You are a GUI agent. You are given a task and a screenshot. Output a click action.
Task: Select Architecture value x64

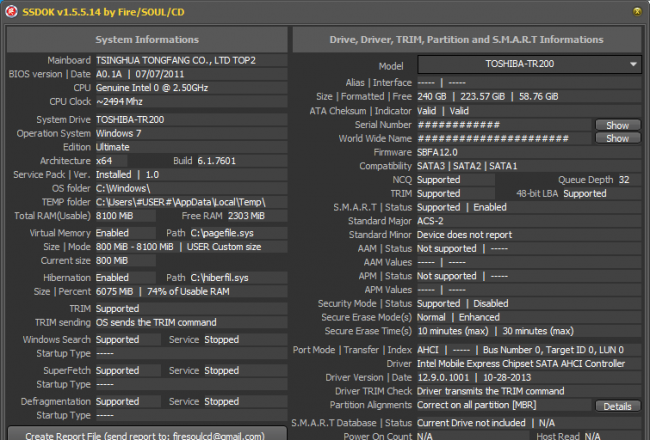(104, 161)
